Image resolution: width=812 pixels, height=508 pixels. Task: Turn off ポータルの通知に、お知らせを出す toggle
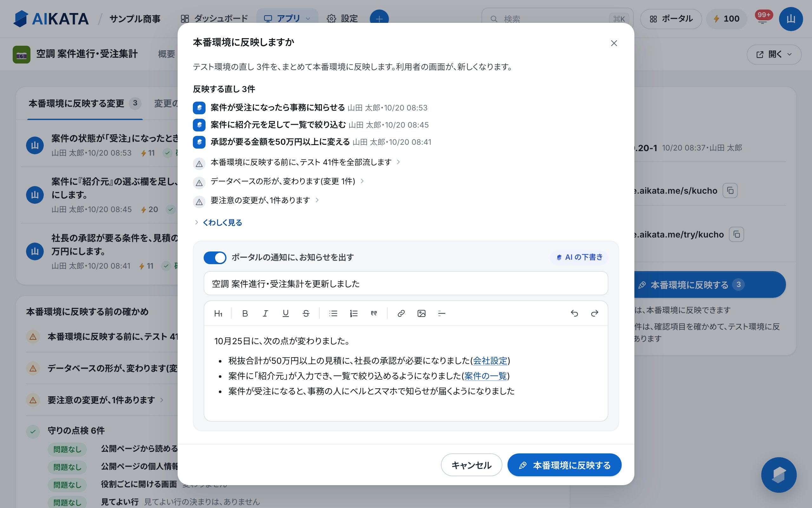215,258
